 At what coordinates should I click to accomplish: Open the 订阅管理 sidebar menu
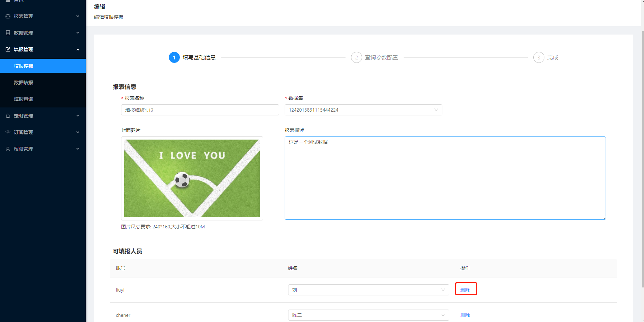click(x=43, y=132)
